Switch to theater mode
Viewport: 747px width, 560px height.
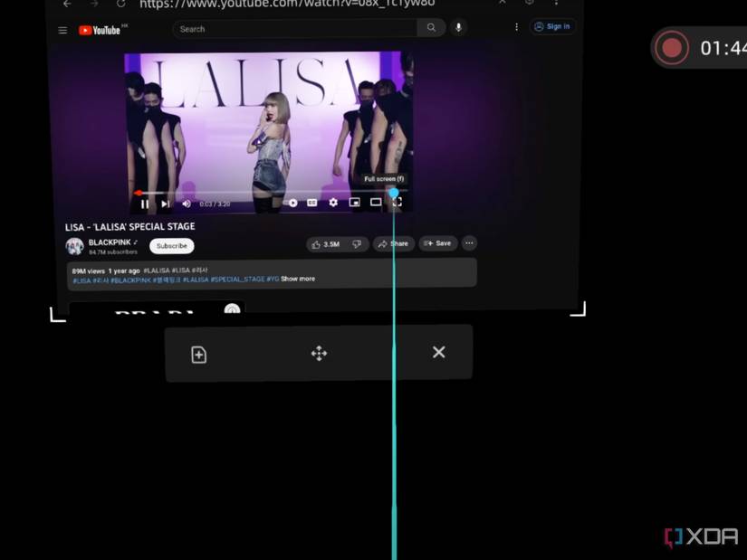[x=376, y=203]
